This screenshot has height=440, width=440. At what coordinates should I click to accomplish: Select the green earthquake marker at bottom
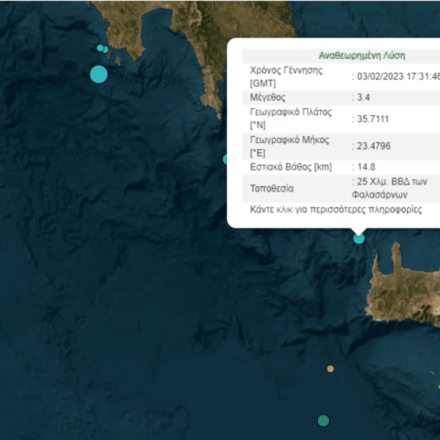(323, 421)
